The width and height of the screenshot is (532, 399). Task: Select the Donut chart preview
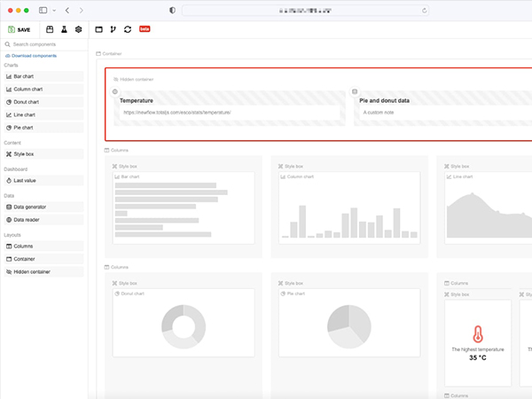(184, 323)
